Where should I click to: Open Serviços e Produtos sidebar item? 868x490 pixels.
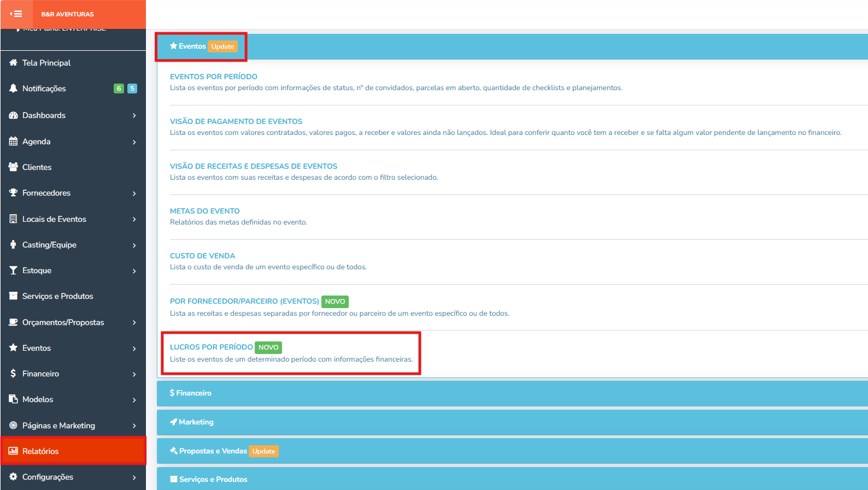click(57, 296)
